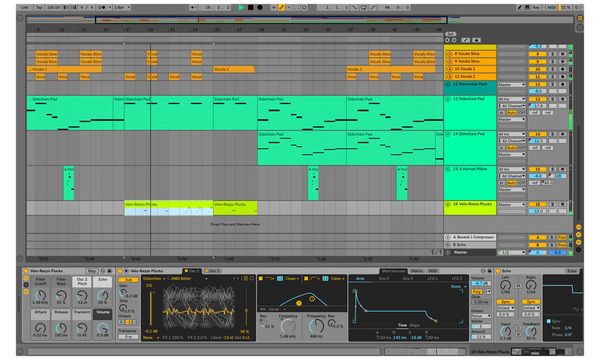Toggle the highlighted Automation Arm button
The width and height of the screenshot is (600, 360).
281,7
